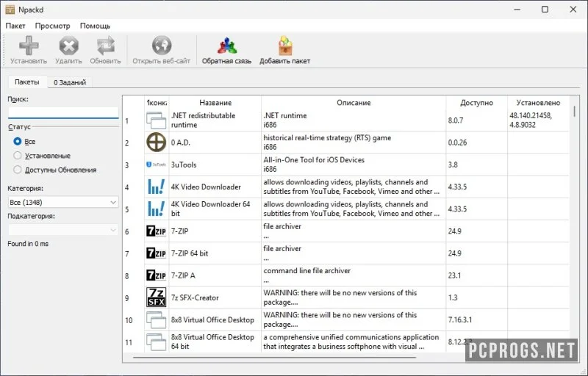Click the 'Found in 0 ms' status text

click(x=28, y=244)
